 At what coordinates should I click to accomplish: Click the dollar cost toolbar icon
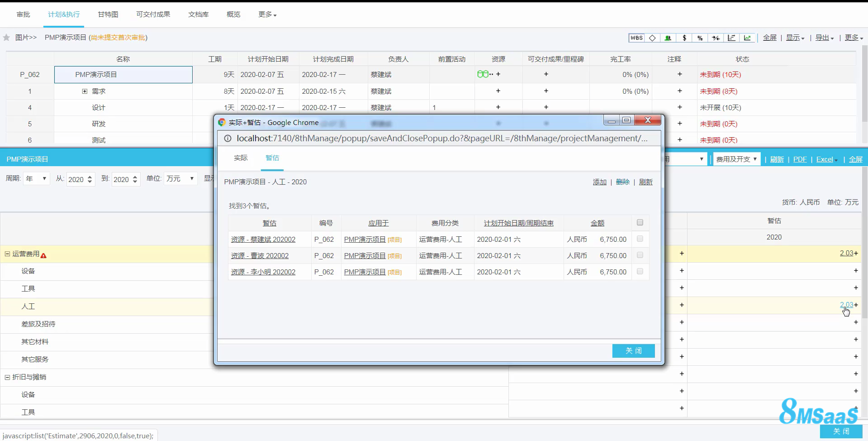[684, 38]
